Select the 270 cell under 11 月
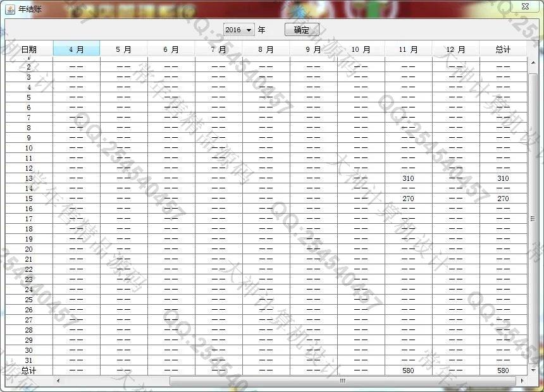 pyautogui.click(x=409, y=199)
